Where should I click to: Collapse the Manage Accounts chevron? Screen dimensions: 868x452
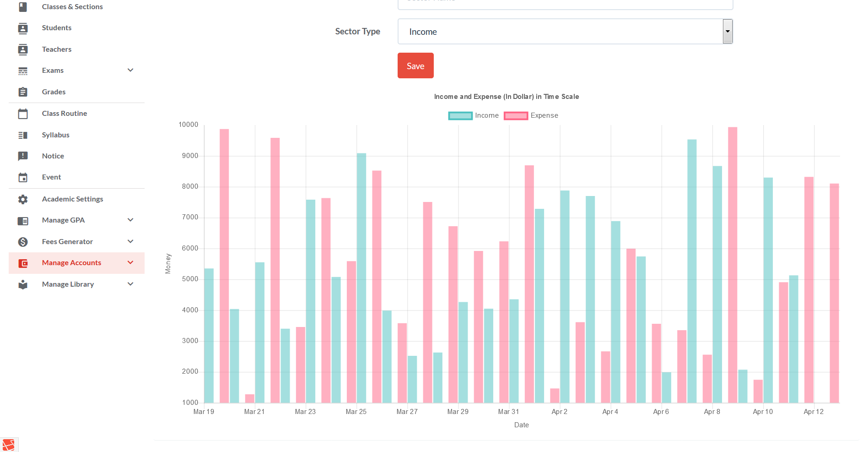click(130, 262)
